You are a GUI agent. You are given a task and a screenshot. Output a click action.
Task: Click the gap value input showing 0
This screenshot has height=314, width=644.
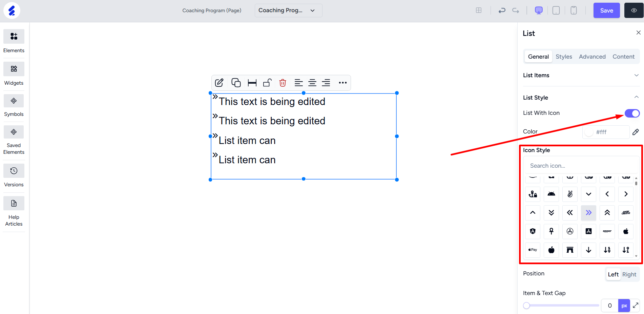click(609, 306)
